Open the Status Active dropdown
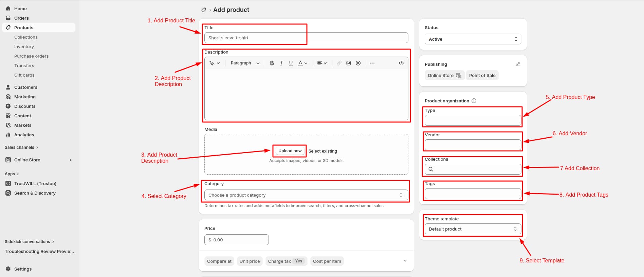This screenshot has height=277, width=644. coord(473,39)
